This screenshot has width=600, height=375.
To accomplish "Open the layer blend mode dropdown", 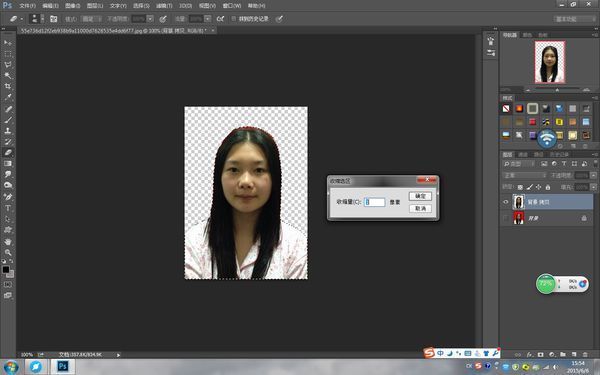I will click(525, 175).
